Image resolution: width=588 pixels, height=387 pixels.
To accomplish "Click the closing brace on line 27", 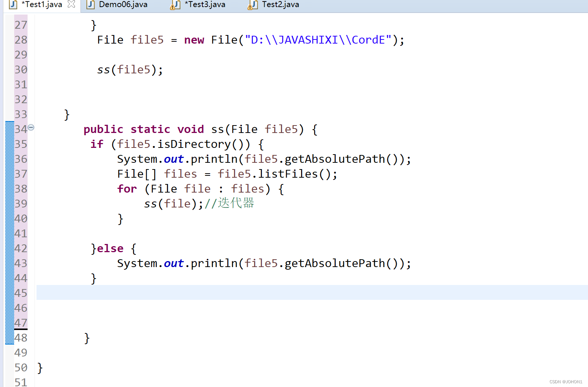I will point(94,25).
